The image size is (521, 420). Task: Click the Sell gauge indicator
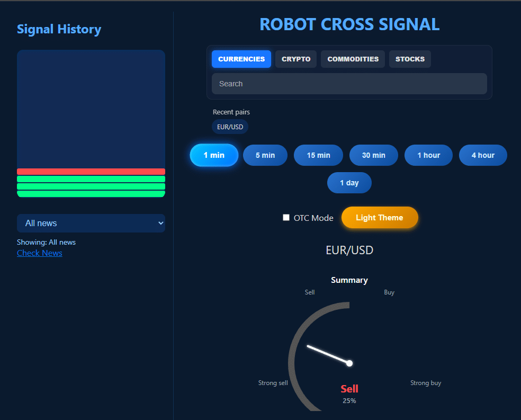[x=349, y=389]
